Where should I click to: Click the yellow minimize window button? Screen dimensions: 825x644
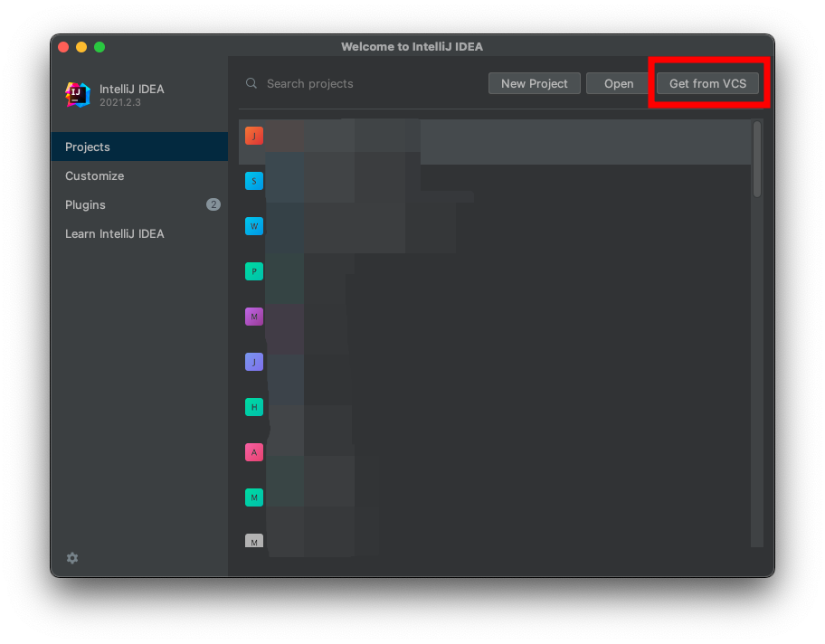click(81, 47)
